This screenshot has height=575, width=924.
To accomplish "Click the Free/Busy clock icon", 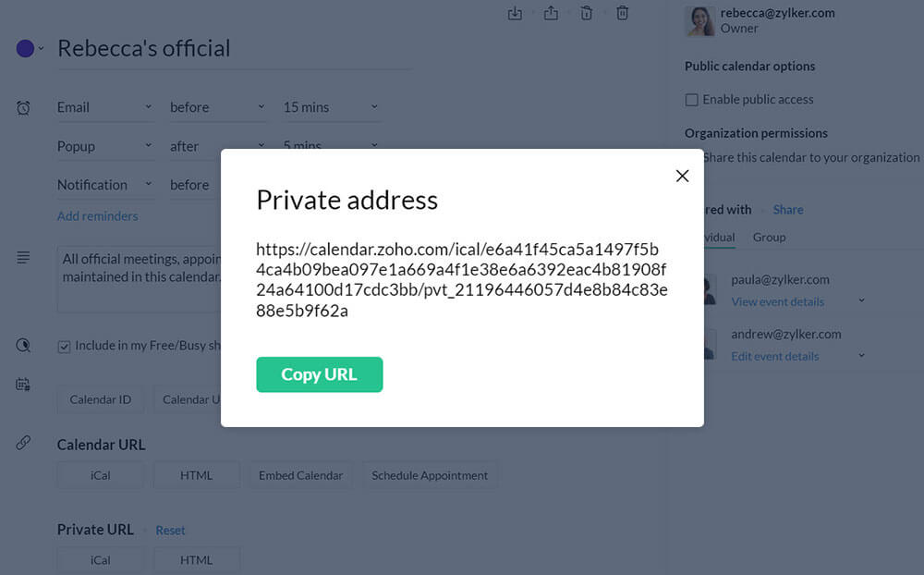I will pos(23,345).
